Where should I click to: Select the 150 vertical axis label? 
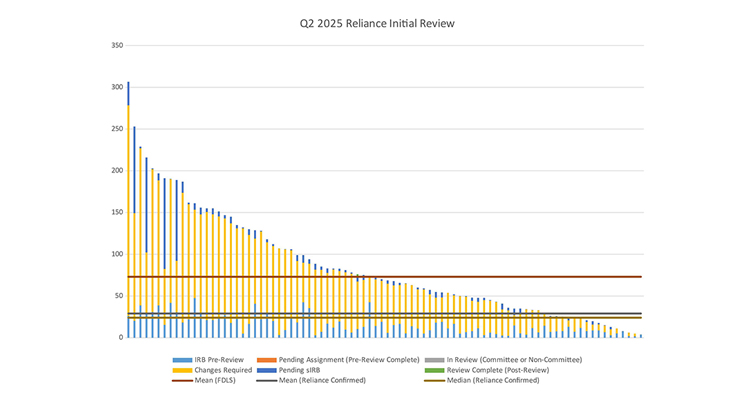click(x=116, y=213)
